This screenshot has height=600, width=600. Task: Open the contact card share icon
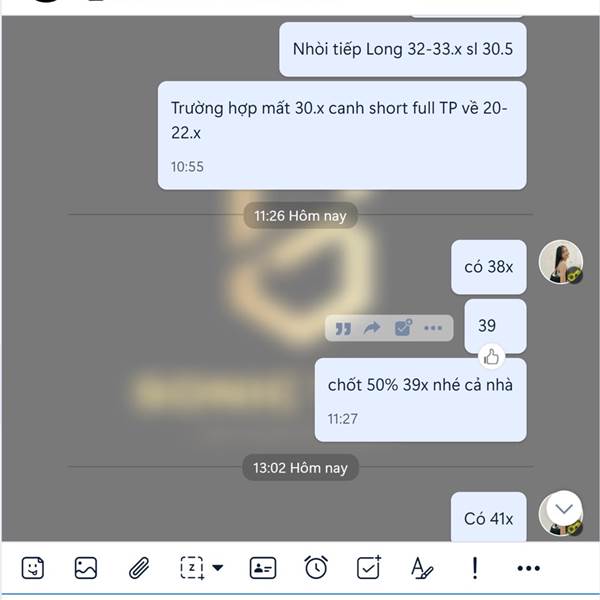click(x=262, y=568)
